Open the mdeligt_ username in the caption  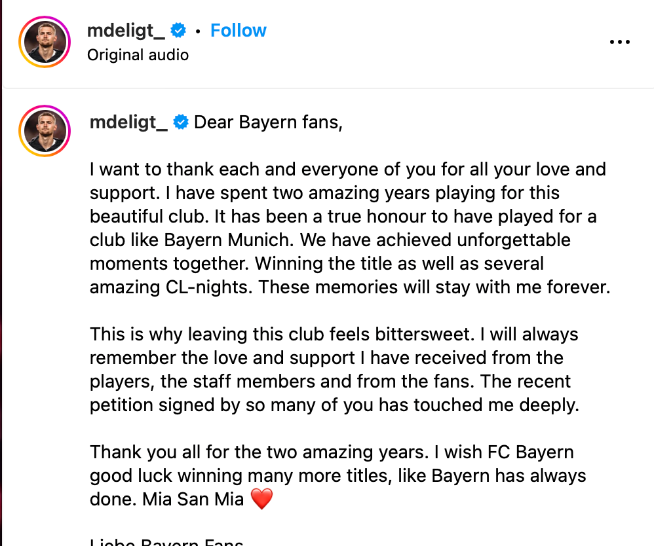click(x=129, y=123)
